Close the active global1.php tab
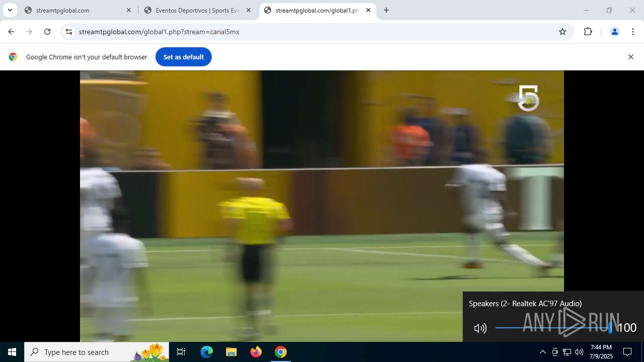 368,10
